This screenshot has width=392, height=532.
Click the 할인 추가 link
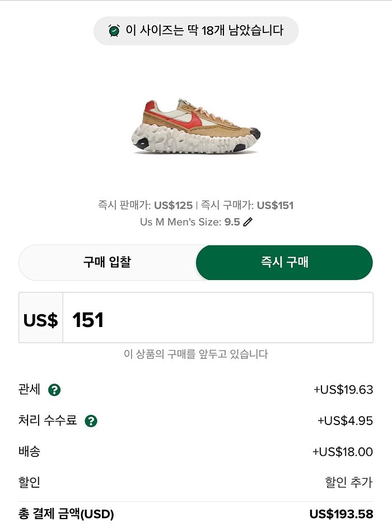349,482
